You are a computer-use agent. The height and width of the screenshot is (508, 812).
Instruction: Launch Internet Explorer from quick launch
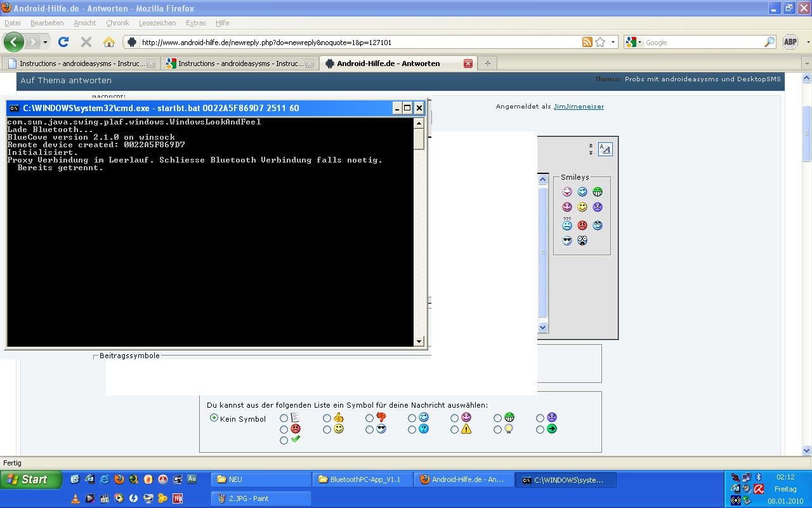point(104,479)
